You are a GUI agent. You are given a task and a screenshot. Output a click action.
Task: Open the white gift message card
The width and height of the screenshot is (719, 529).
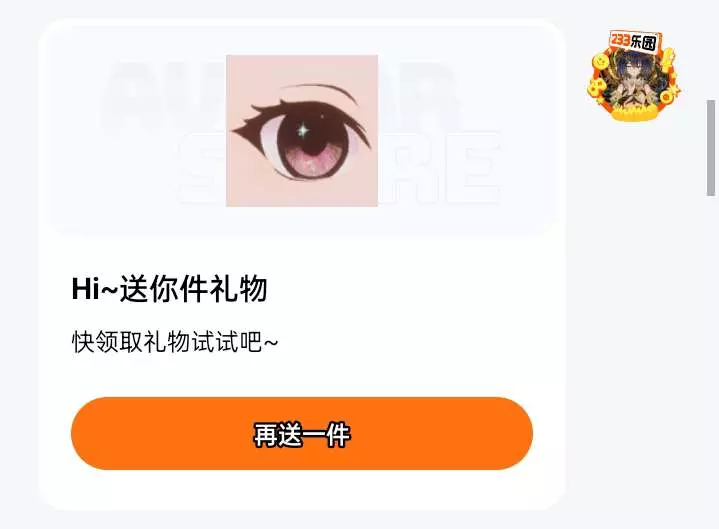pos(302,264)
